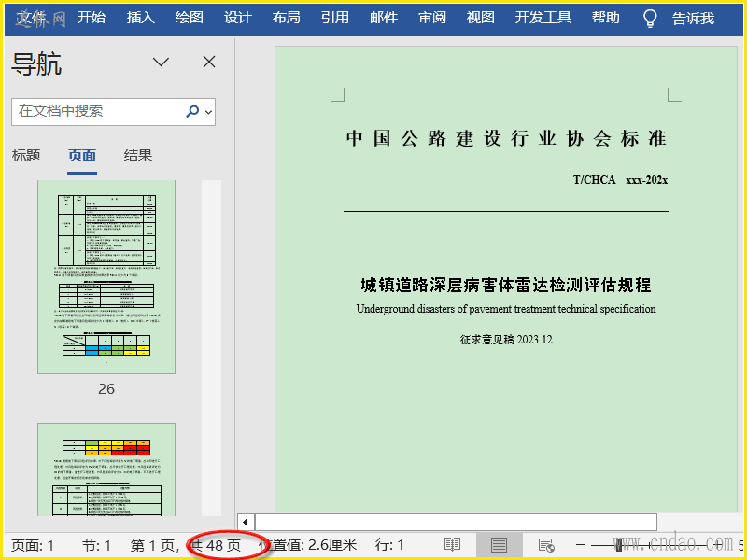The width and height of the screenshot is (747, 560).
Task: Open the 审阅 ribbon tab
Action: (432, 18)
